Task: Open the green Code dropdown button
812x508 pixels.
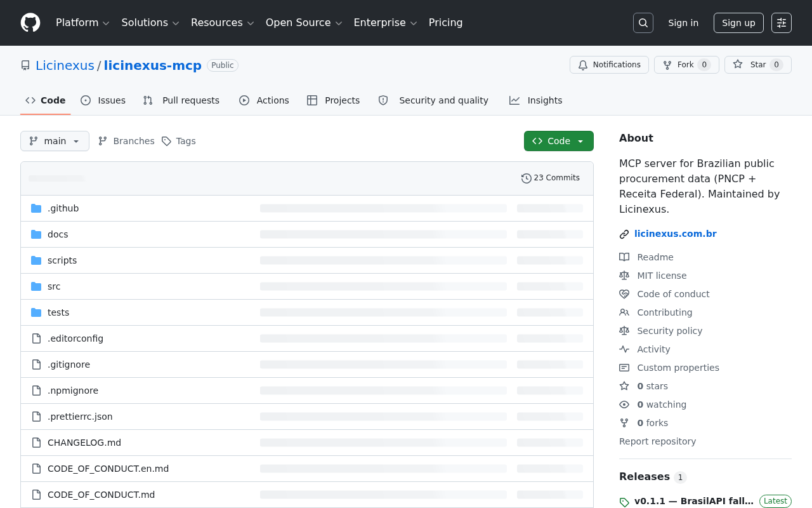Action: [x=559, y=141]
